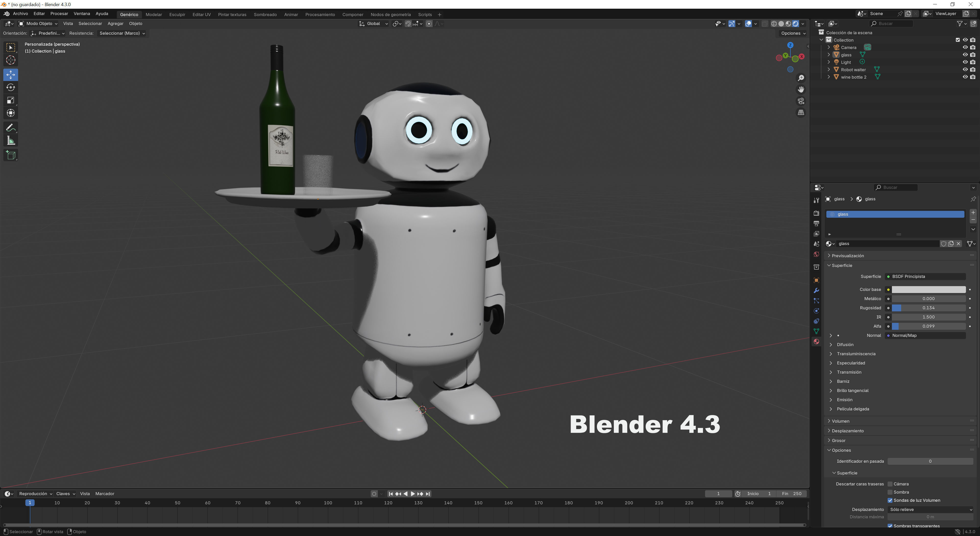Screen dimensions: 980x536
Task: Open the Seleccionar (Marco) dropdown
Action: (122, 33)
